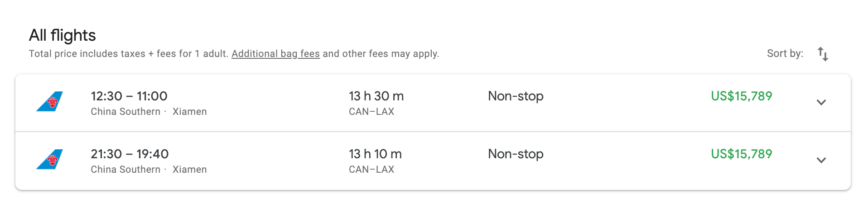
Task: Click the China Southern logo on 12:30 flight
Action: point(49,101)
